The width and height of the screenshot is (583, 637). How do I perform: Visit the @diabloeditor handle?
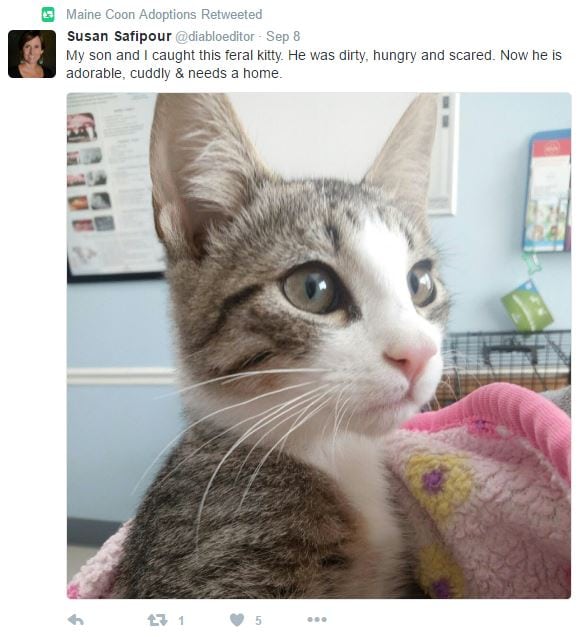215,37
